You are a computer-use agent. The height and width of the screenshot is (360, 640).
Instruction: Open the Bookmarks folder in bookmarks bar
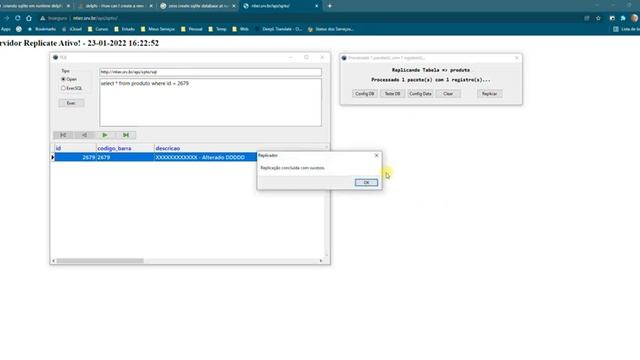click(42, 29)
